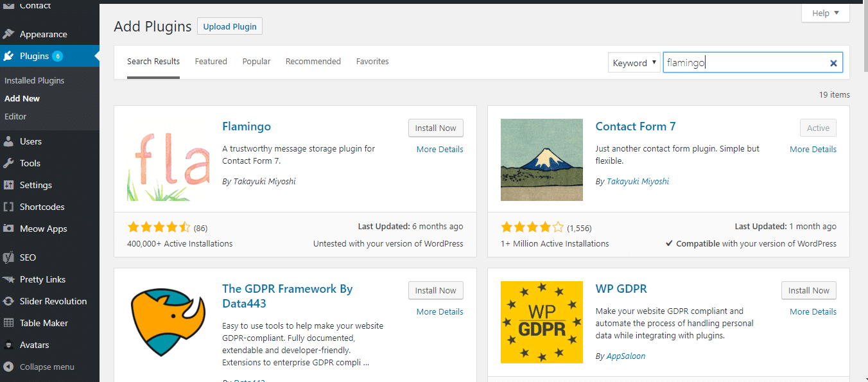The image size is (868, 382).
Task: Open the Pretty Links menu
Action: click(x=49, y=279)
